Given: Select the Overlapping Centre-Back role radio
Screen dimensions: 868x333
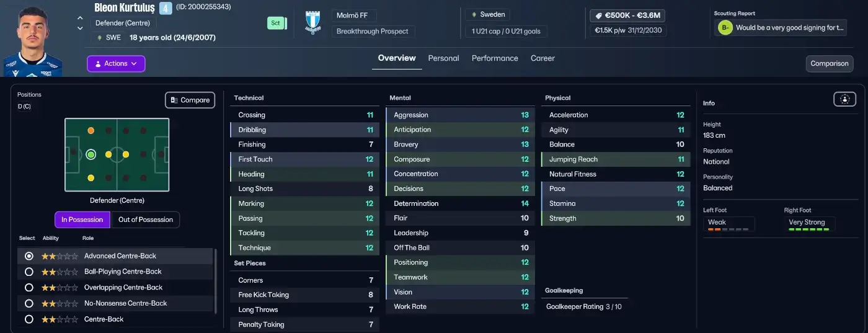Looking at the screenshot, I should click(29, 288).
